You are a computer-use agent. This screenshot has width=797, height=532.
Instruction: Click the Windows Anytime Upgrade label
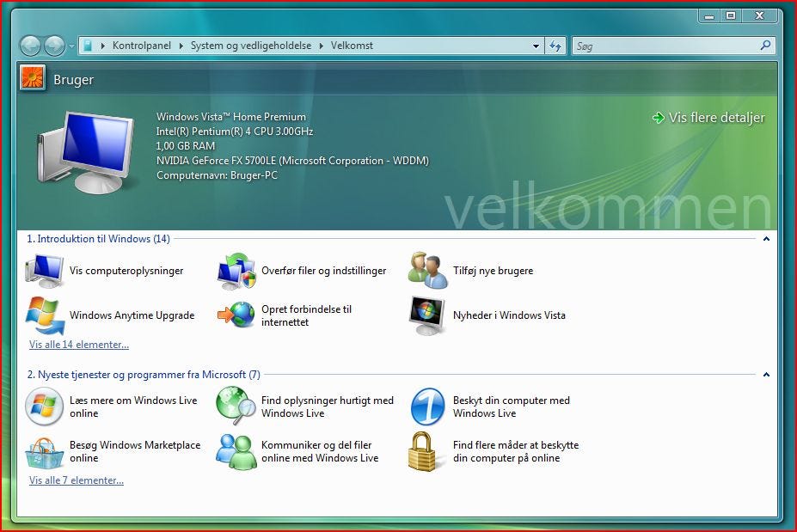pos(132,315)
